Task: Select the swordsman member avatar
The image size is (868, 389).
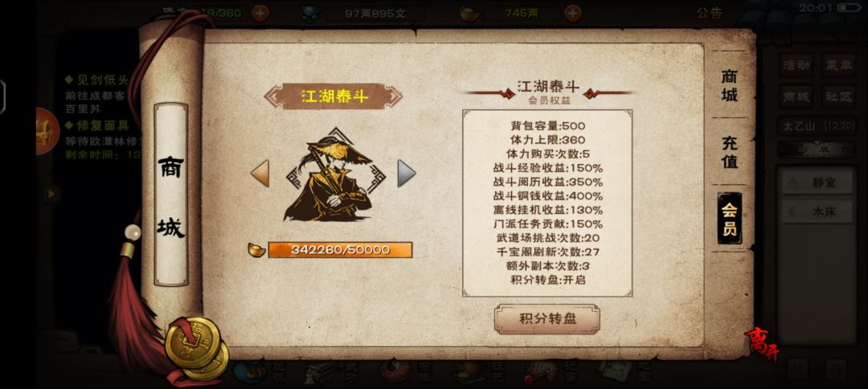Action: click(334, 175)
